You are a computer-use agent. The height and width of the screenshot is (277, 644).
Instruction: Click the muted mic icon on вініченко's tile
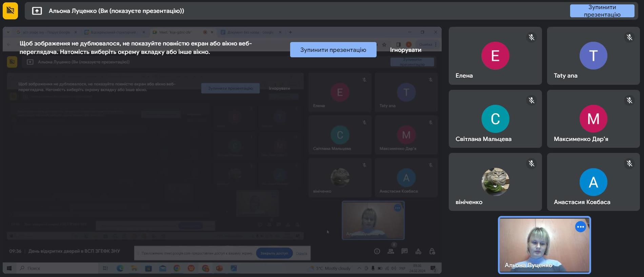531,163
